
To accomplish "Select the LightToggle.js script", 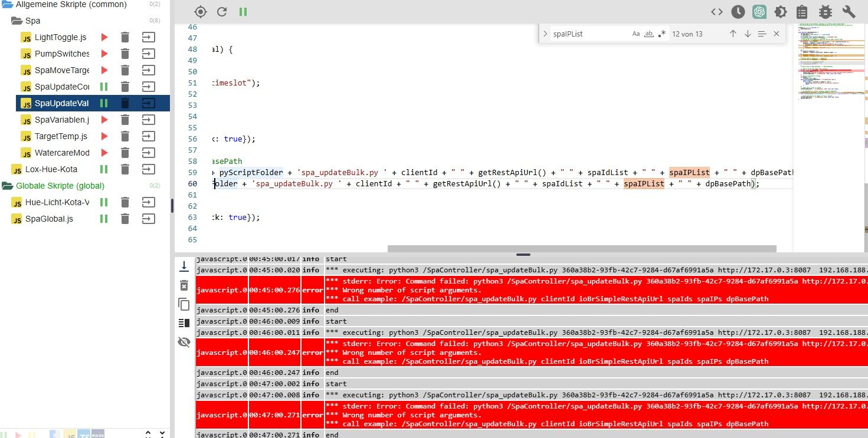I will 60,37.
